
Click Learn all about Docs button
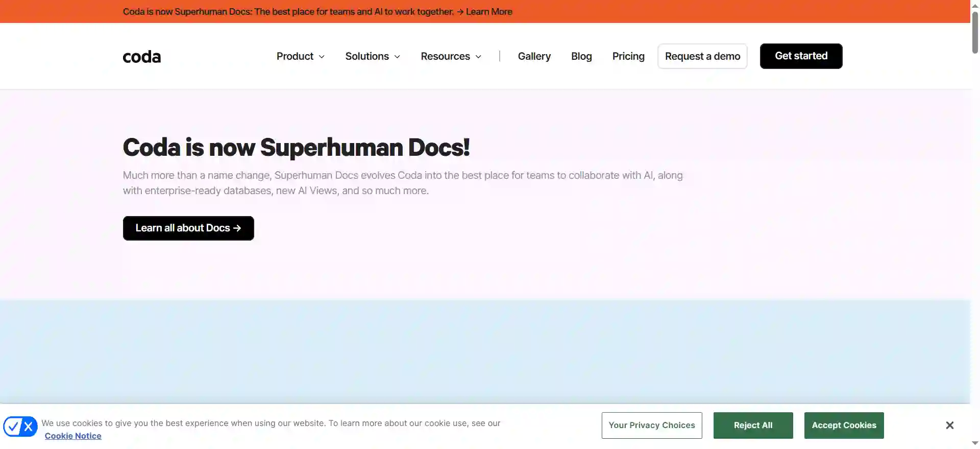(188, 228)
